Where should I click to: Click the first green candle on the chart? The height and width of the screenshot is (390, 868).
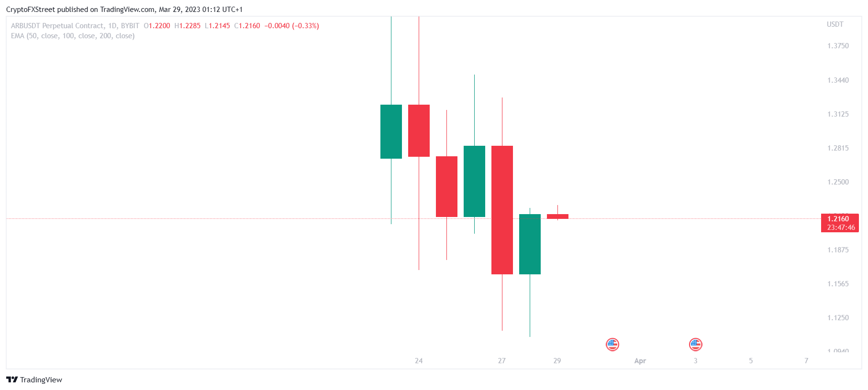point(391,131)
